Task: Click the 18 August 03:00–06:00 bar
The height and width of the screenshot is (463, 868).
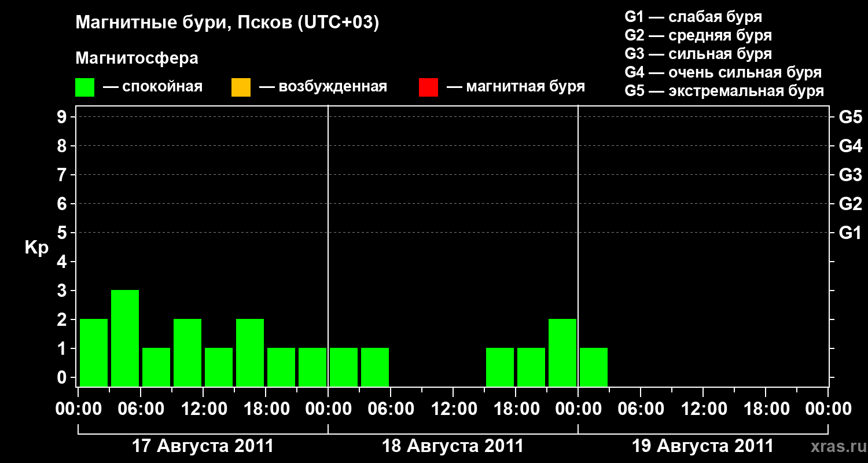Action: [x=375, y=367]
